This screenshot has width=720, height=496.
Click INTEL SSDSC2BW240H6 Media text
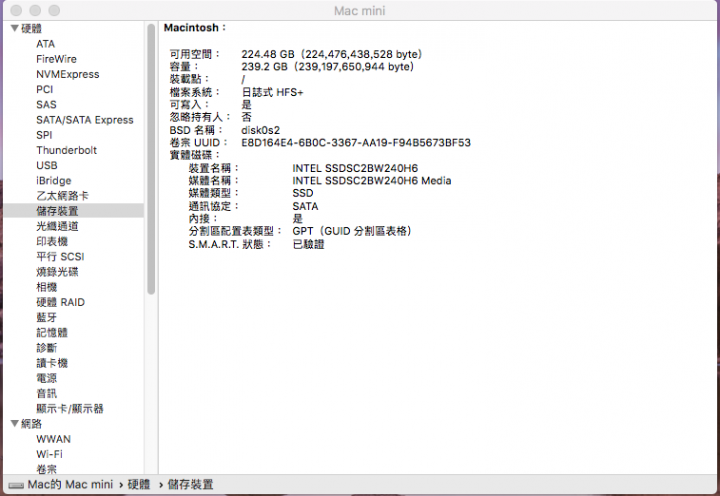[x=372, y=180]
